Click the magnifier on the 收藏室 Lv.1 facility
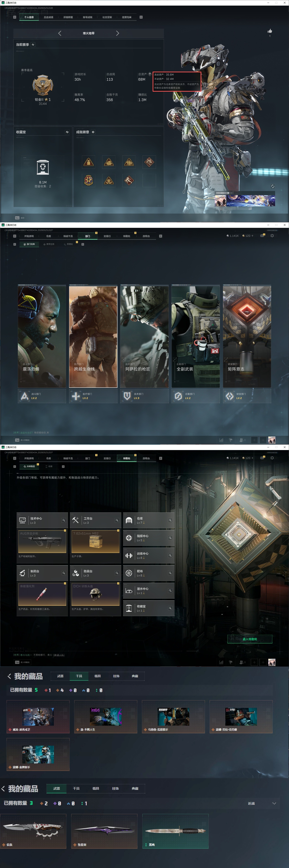 pyautogui.click(x=170, y=608)
